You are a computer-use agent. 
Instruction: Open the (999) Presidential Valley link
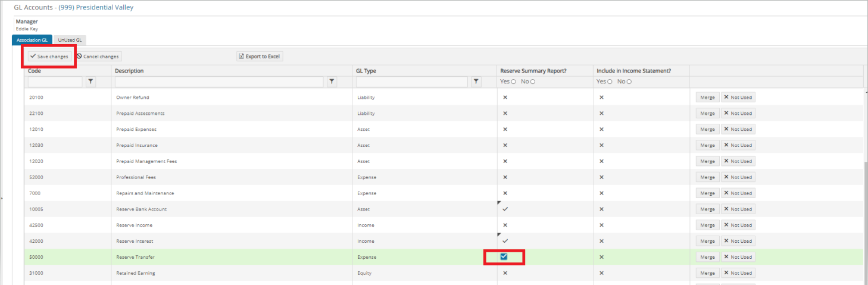point(96,7)
